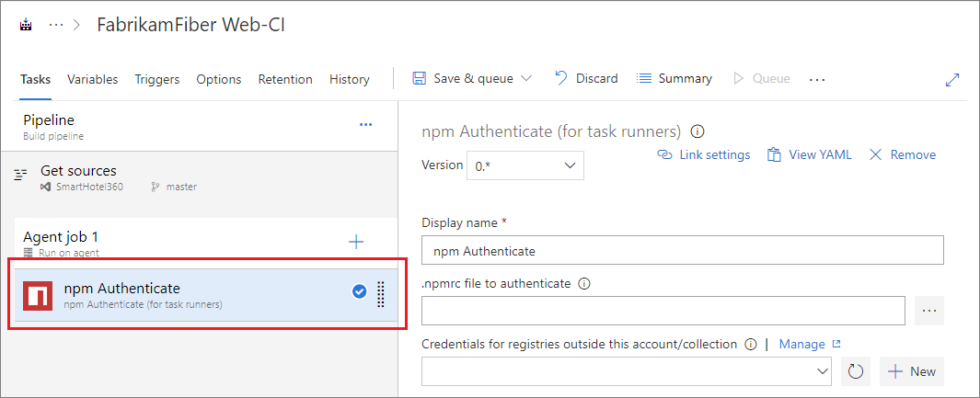The width and height of the screenshot is (980, 398).
Task: Open the Triggers tab
Action: [157, 79]
